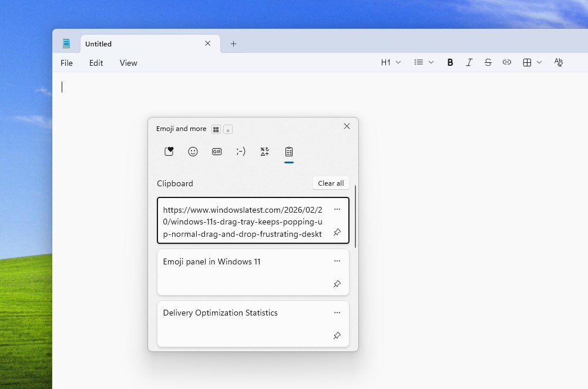Viewport: 588px width, 389px height.
Task: Clear all clipboard items
Action: click(x=330, y=183)
